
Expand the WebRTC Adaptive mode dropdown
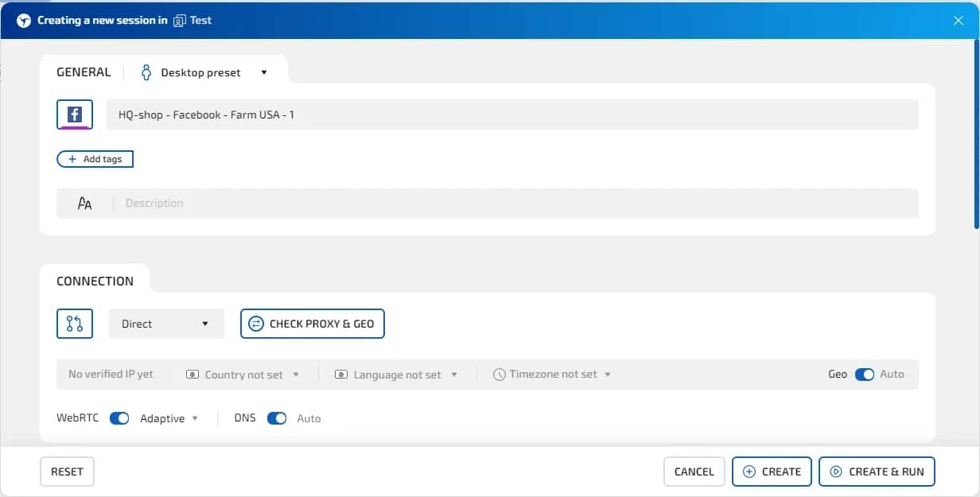pos(169,418)
